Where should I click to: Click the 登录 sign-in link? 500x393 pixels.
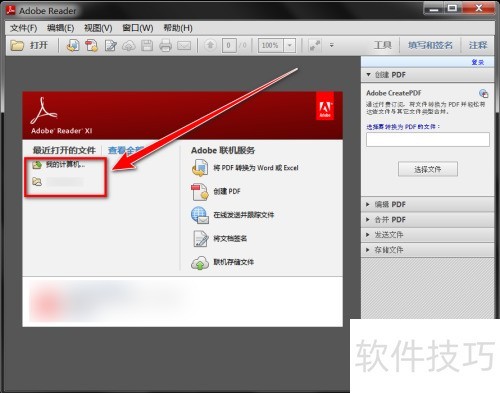pyautogui.click(x=478, y=62)
